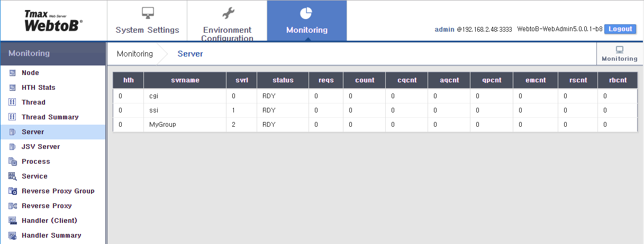Click the emcnt column header
Image resolution: width=644 pixels, height=244 pixels.
click(x=536, y=80)
